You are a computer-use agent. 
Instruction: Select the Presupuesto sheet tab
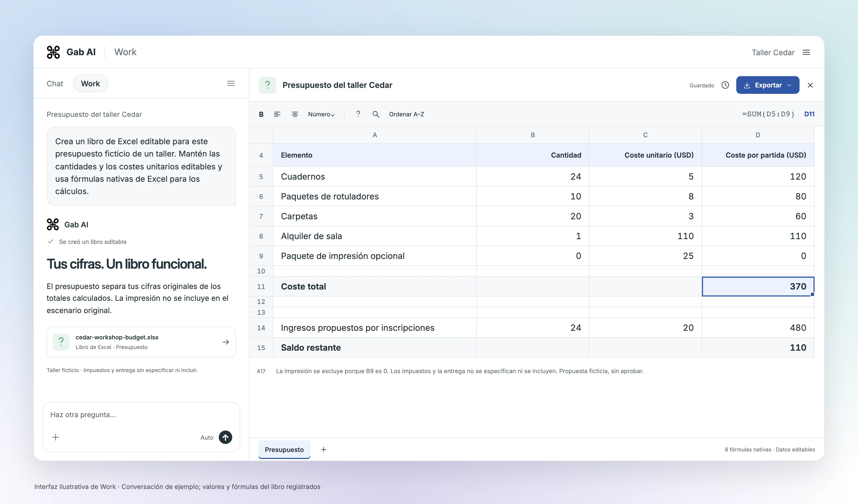[284, 450]
